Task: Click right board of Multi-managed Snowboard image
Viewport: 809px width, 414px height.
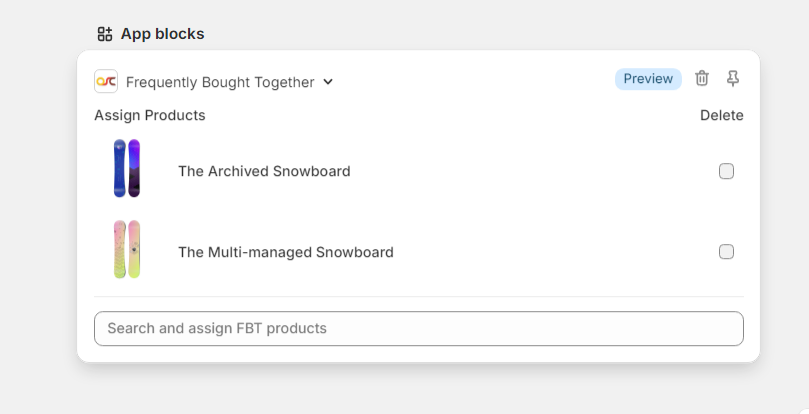Action: pyautogui.click(x=134, y=250)
